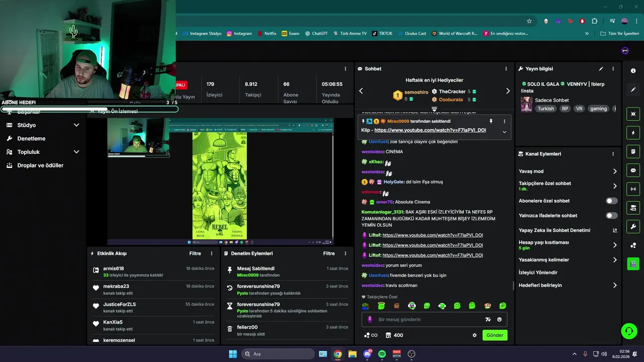Open the document page sidebar icon
Screen dimensions: 644x362
[x=633, y=151]
